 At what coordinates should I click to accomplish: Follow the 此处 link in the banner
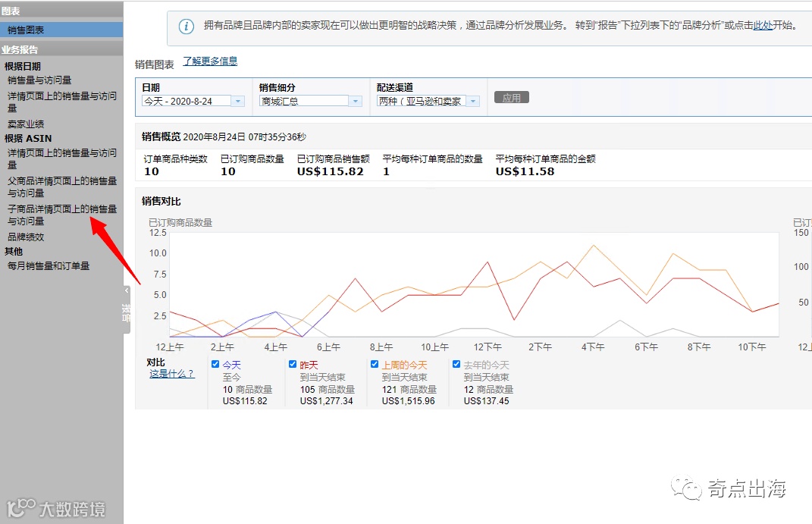(x=762, y=25)
